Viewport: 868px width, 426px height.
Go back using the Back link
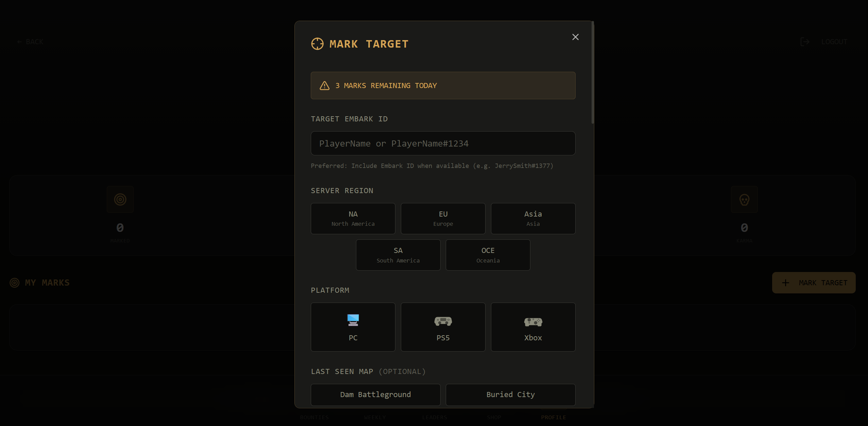pyautogui.click(x=30, y=42)
